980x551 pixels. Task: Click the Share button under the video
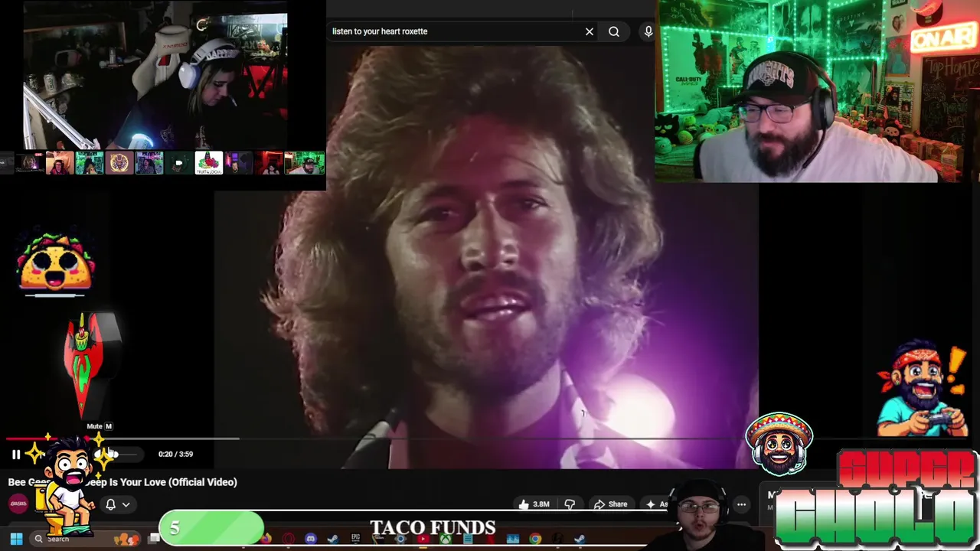[610, 504]
